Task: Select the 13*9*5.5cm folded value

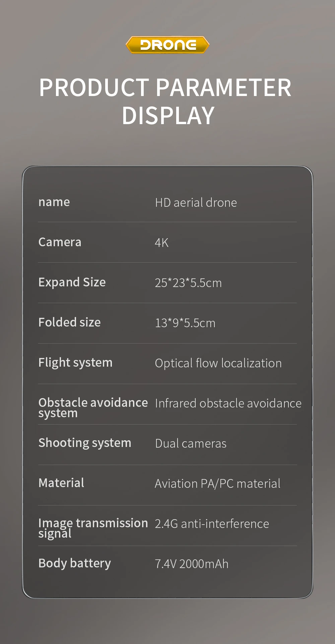Action: pos(185,323)
